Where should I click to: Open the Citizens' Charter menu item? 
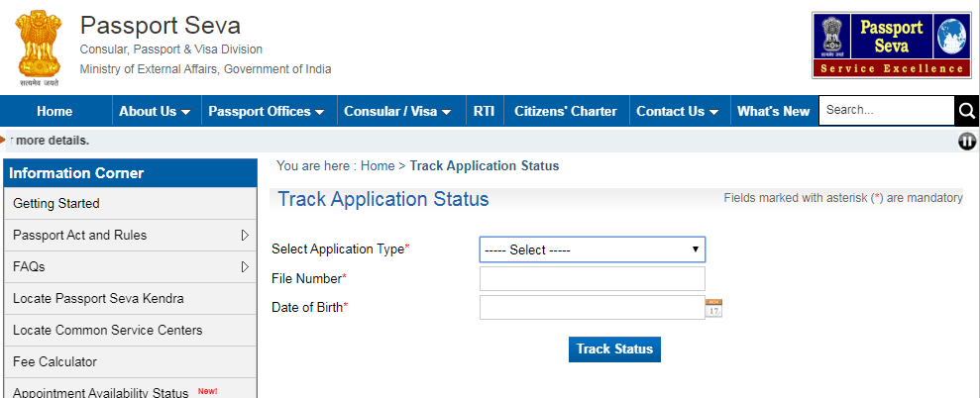[565, 111]
